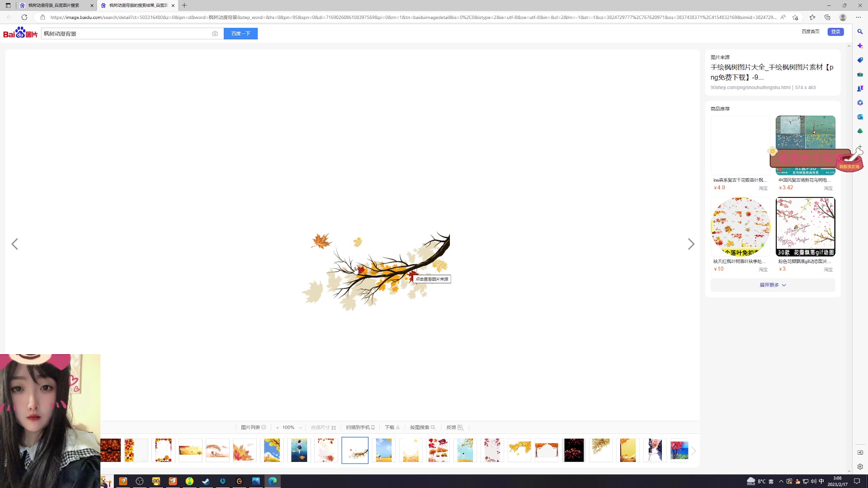The width and height of the screenshot is (868, 488).
Task: Open Edge sidebar search
Action: click(x=860, y=32)
